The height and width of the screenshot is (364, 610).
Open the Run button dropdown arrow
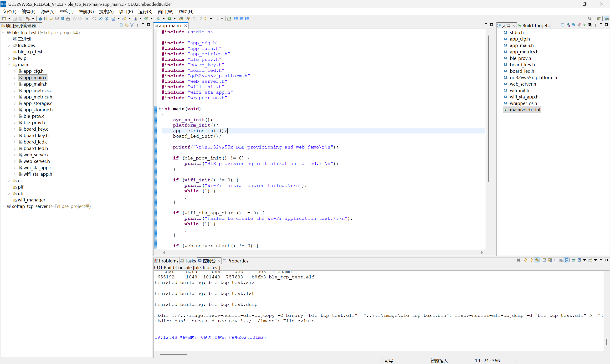175,19
